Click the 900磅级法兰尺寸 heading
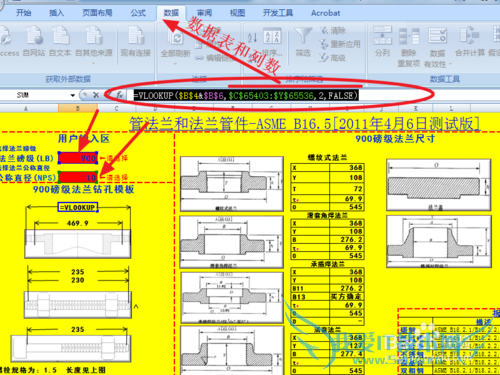This screenshot has width=500, height=375. [395, 139]
